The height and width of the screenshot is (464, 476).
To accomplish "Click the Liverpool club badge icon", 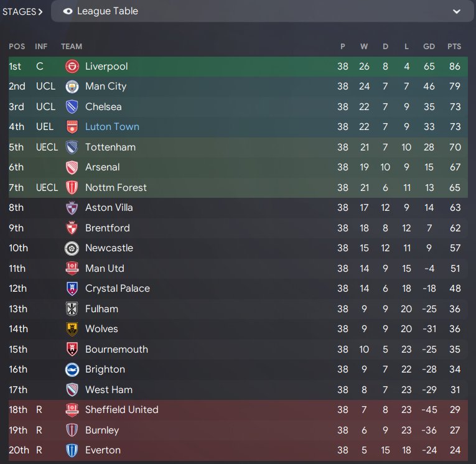I will [x=72, y=67].
